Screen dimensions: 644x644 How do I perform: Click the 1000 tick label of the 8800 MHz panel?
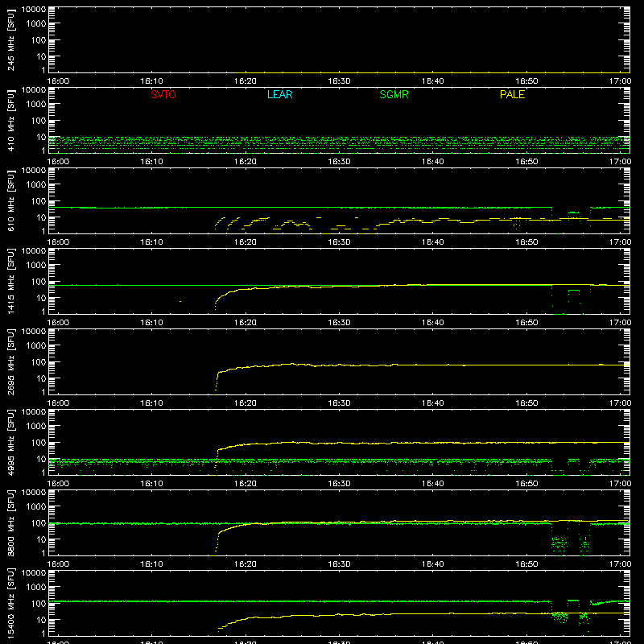click(x=36, y=507)
